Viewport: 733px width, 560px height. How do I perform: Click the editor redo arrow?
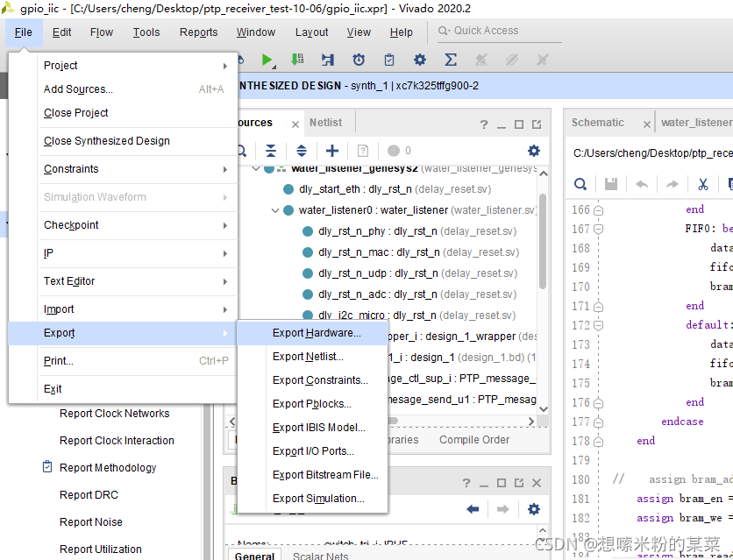coord(673,184)
